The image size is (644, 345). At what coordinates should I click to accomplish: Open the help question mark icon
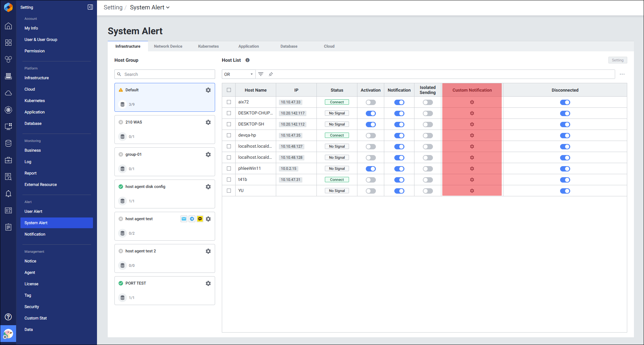pos(8,317)
